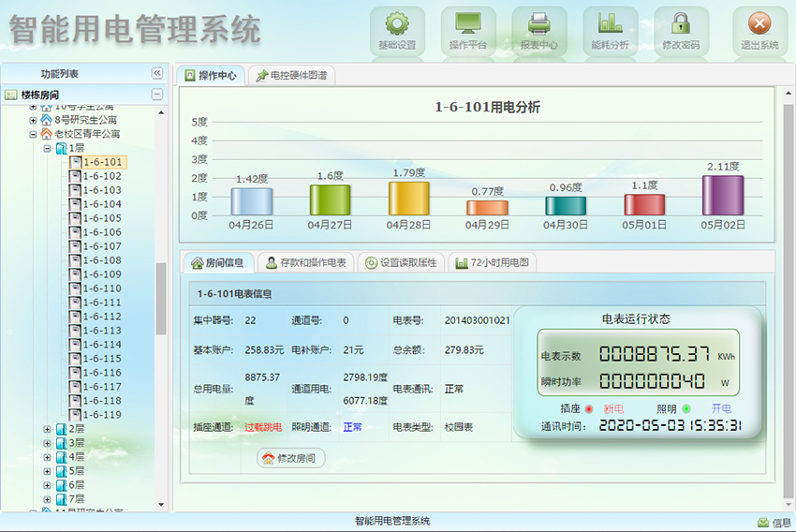Click the 信息 icon in status bar
This screenshot has height=532, width=796.
(x=763, y=523)
